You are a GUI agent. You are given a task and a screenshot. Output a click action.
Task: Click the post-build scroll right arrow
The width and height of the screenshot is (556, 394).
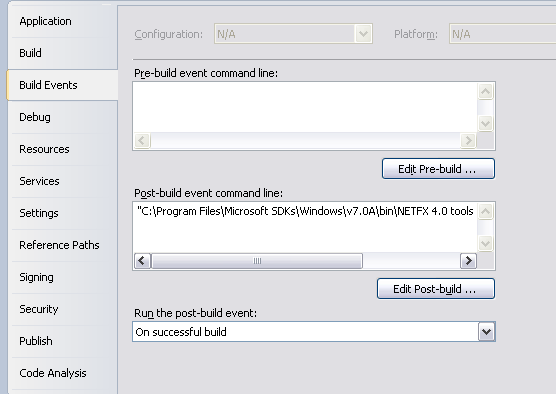(x=468, y=261)
